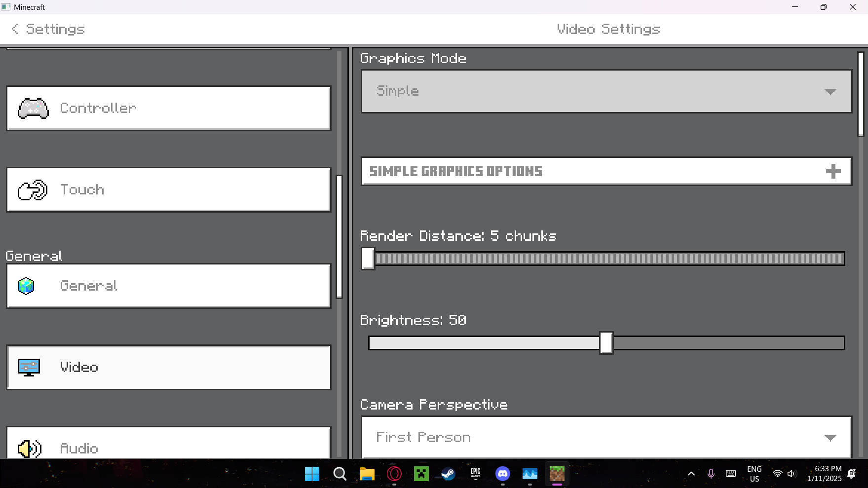The image size is (868, 488).
Task: Select the General tab with globe icon
Action: click(169, 286)
